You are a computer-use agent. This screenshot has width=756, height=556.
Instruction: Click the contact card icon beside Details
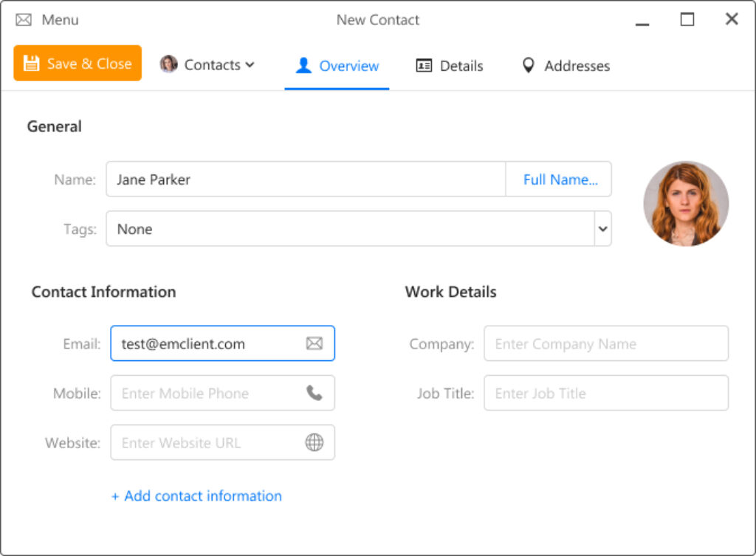click(423, 65)
